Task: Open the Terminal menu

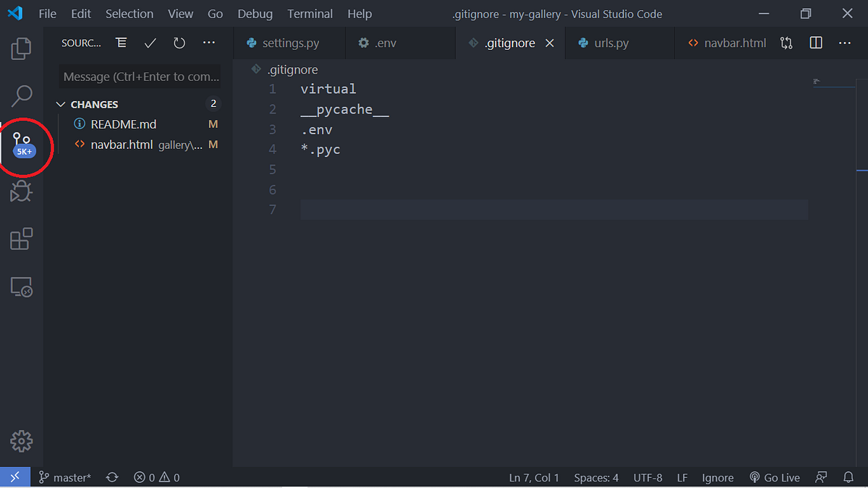Action: [310, 14]
